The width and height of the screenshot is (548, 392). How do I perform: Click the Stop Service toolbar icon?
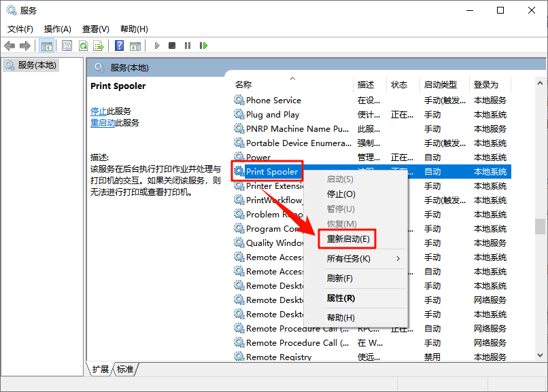(x=173, y=46)
